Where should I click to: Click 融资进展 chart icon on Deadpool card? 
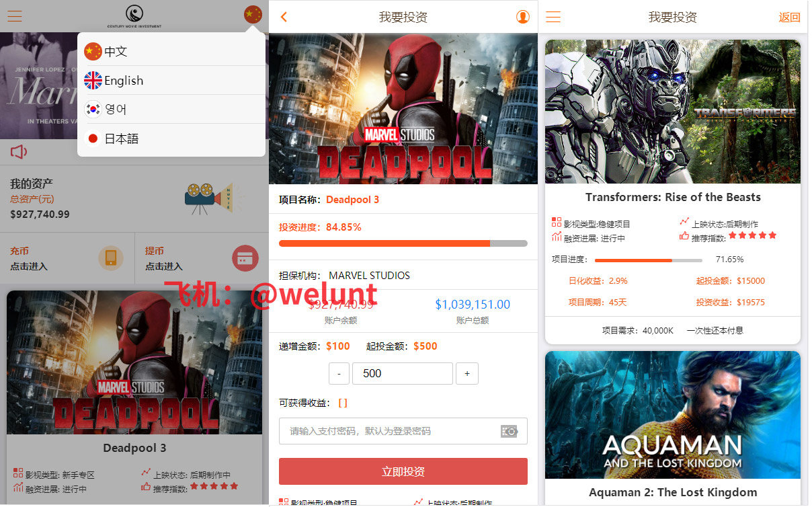18,487
